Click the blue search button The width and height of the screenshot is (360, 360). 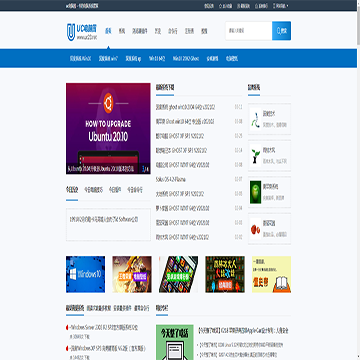point(281,31)
